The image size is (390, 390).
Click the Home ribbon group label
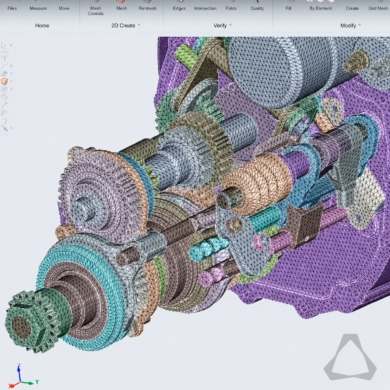coord(42,25)
